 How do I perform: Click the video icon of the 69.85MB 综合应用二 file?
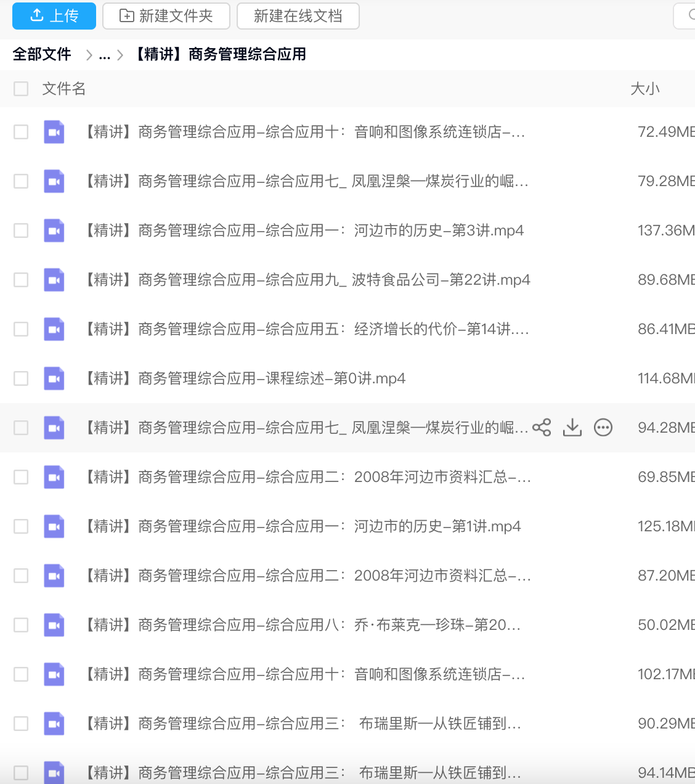(54, 477)
